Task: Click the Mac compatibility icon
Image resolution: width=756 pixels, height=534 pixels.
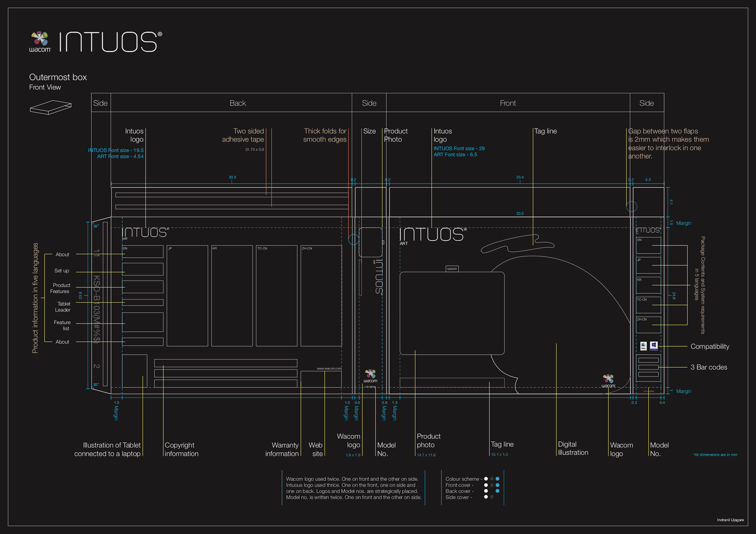Action: (643, 346)
